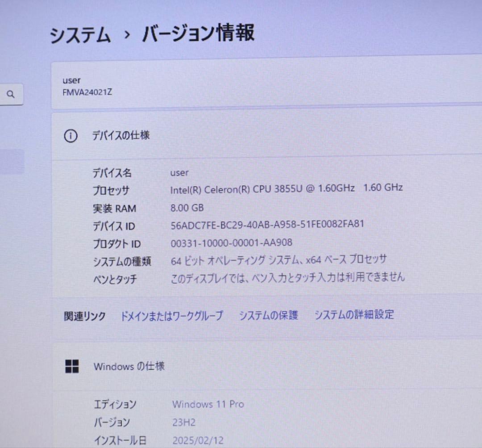The image size is (482, 448).
Task: Click the 実装 RAM label
Action: pos(114,208)
